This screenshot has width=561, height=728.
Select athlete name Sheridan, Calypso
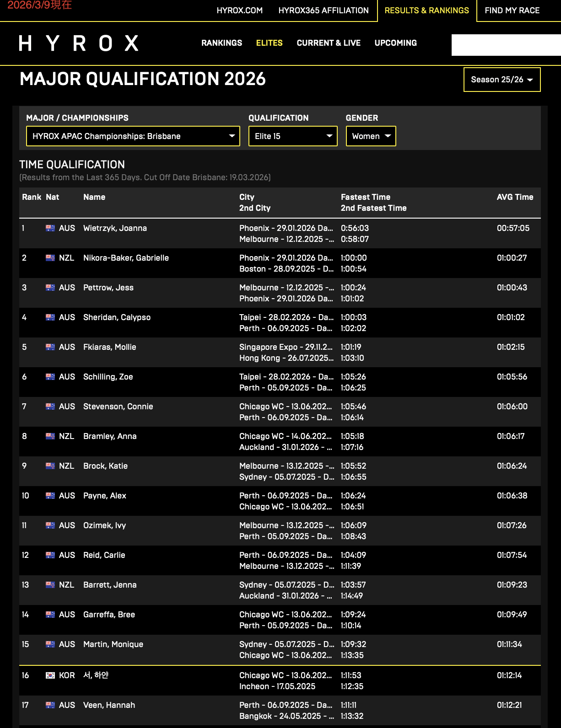tap(117, 317)
